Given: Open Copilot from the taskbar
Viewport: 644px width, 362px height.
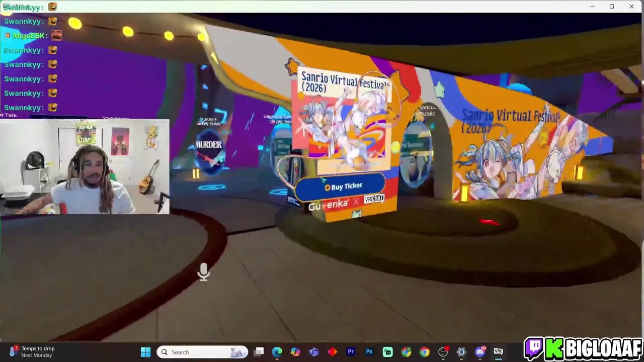Looking at the screenshot, I should 295,352.
